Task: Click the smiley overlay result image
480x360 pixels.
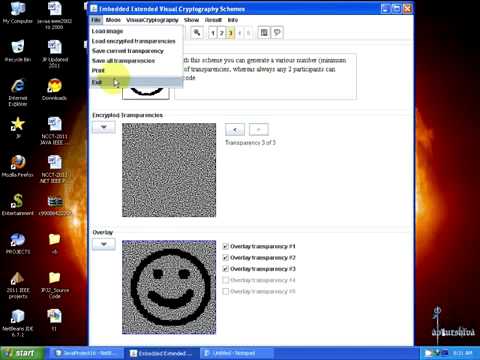Action: 169,287
